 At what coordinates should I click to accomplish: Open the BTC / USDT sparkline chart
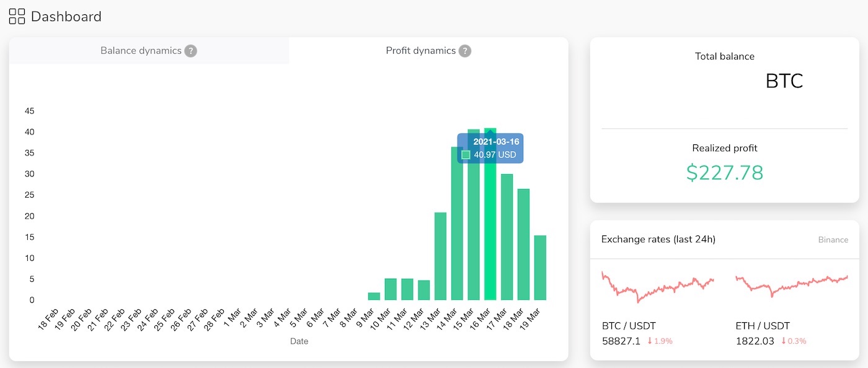pyautogui.click(x=657, y=286)
